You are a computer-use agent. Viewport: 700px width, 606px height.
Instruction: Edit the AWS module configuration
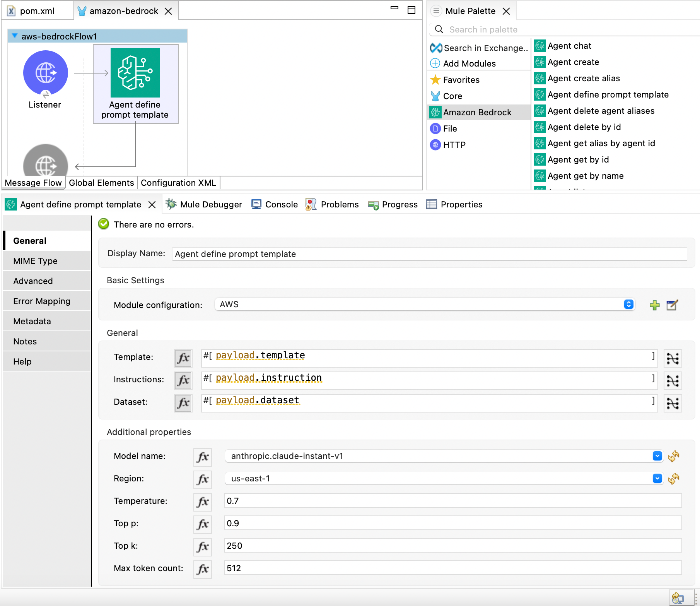(672, 305)
